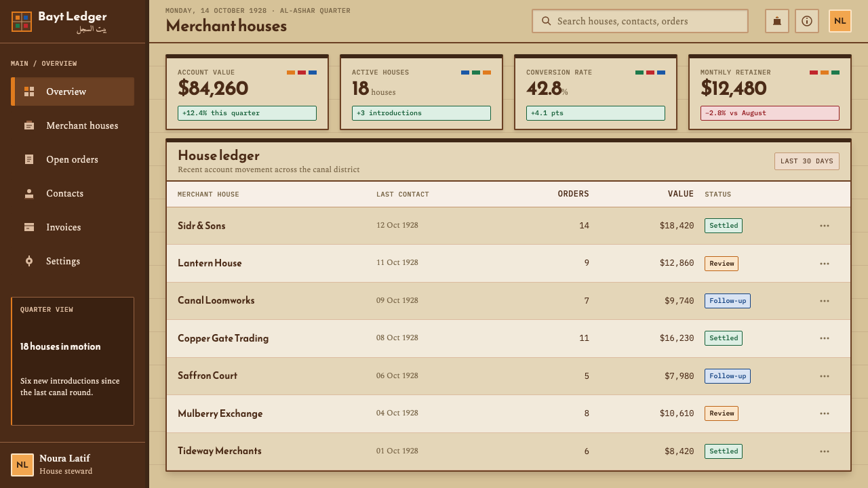Click the Follow-up badge for Canal Loomworks

tap(728, 301)
